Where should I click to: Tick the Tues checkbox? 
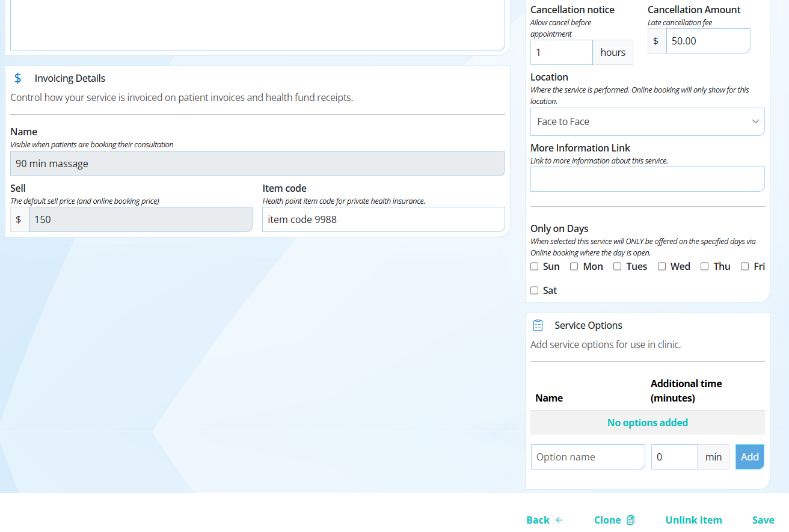coord(618,266)
